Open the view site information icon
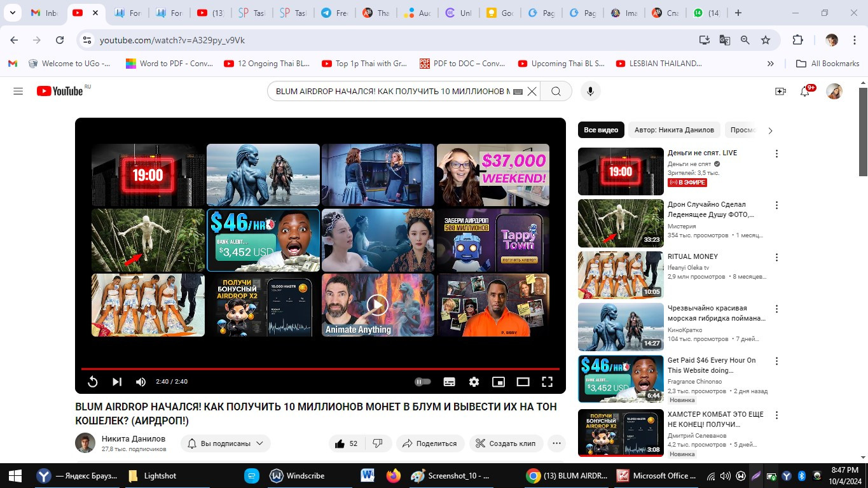868x488 pixels. point(88,40)
